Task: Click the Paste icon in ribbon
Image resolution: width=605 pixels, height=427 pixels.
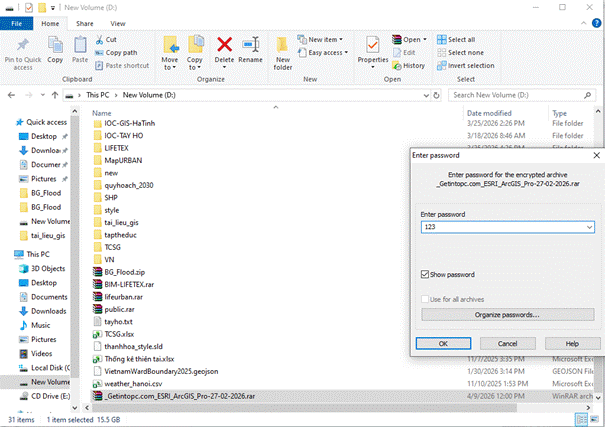Action: pos(80,45)
